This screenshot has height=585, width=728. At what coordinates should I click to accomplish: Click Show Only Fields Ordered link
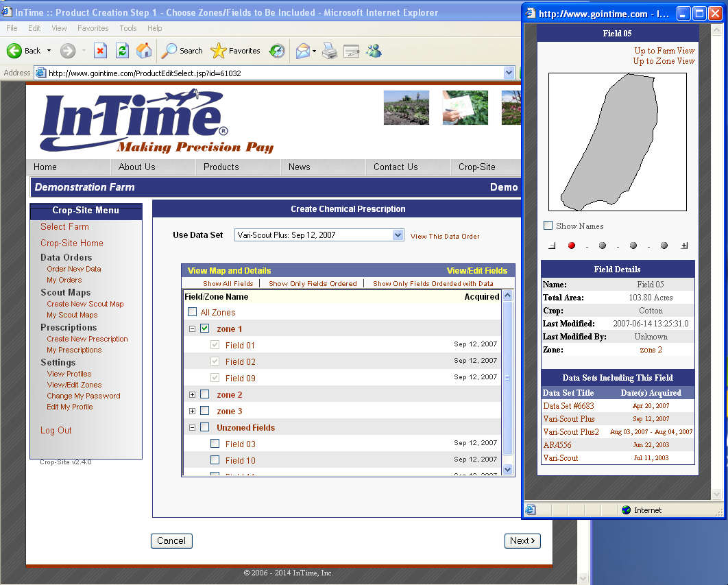pyautogui.click(x=313, y=283)
